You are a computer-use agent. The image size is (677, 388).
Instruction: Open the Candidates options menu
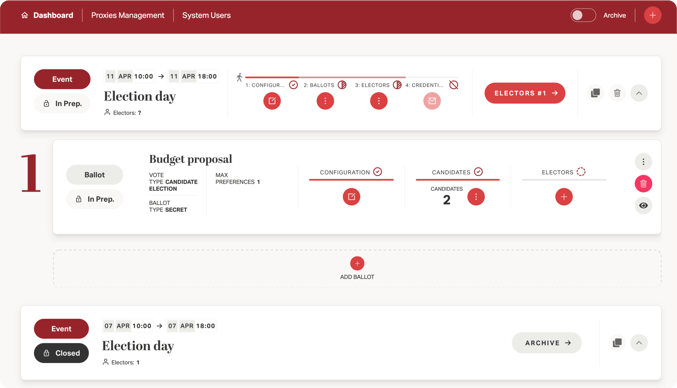click(476, 197)
